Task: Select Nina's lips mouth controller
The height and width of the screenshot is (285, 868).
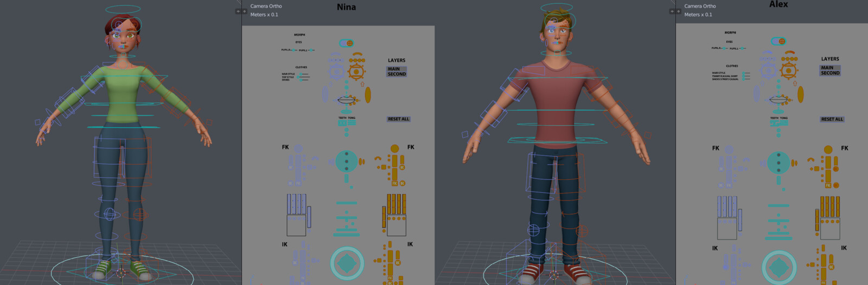Action: coord(347,100)
